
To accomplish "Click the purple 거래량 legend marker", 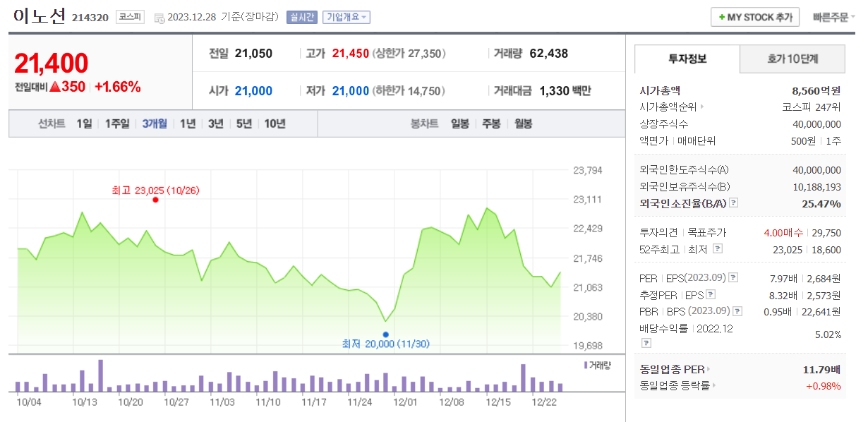I will coord(585,365).
